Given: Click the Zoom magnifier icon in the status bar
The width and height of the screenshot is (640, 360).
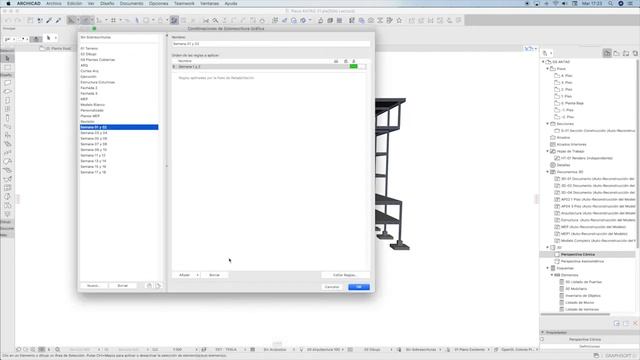Looking at the screenshot, I should pos(58,349).
